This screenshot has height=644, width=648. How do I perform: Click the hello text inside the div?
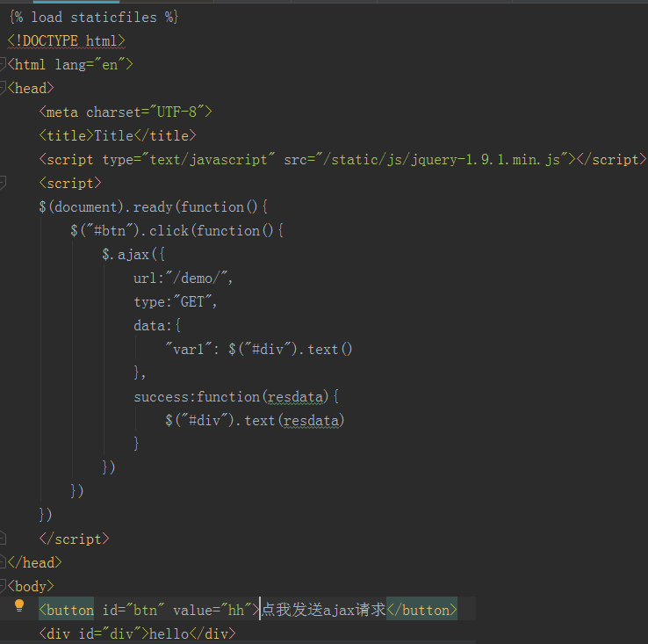click(169, 633)
